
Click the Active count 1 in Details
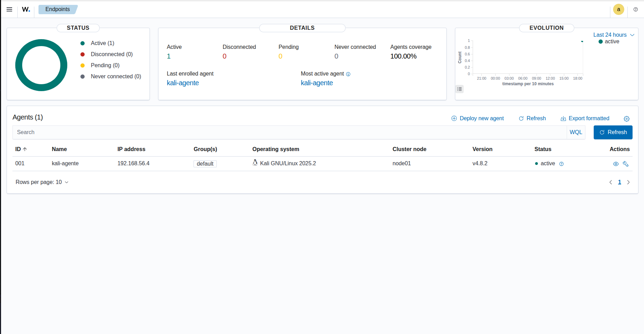coord(169,56)
